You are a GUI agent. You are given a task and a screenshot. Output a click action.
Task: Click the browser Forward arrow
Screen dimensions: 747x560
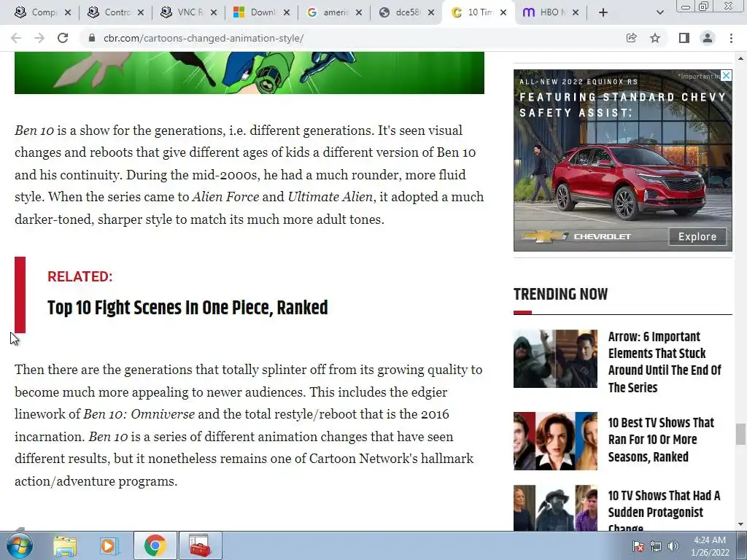[39, 38]
